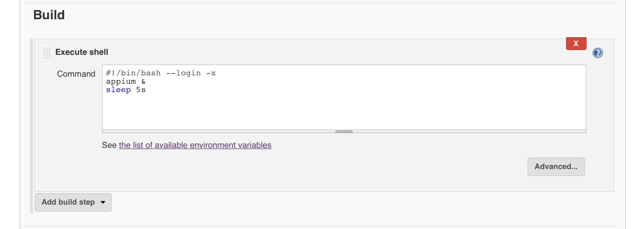Grab the Execute shell drag handle icon

[47, 52]
